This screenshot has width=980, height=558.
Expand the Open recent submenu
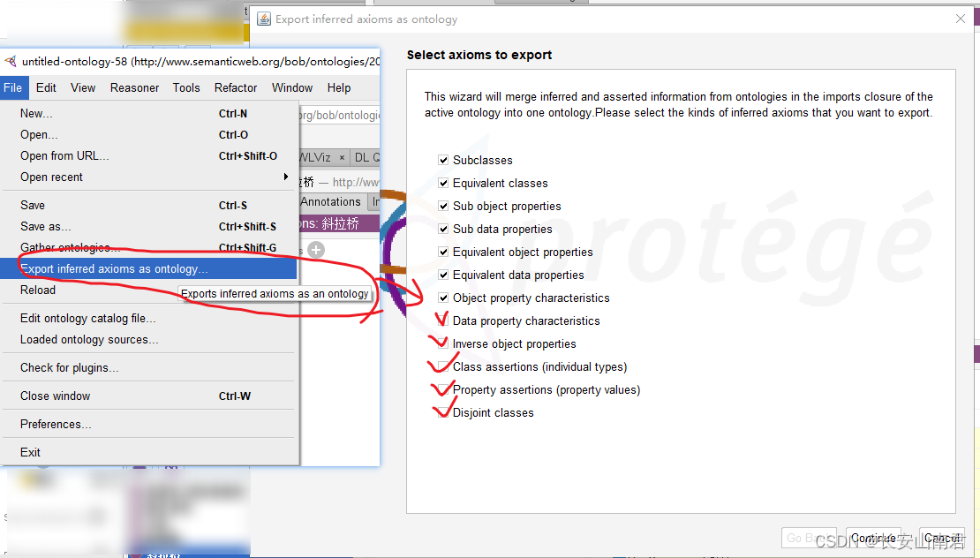point(149,177)
